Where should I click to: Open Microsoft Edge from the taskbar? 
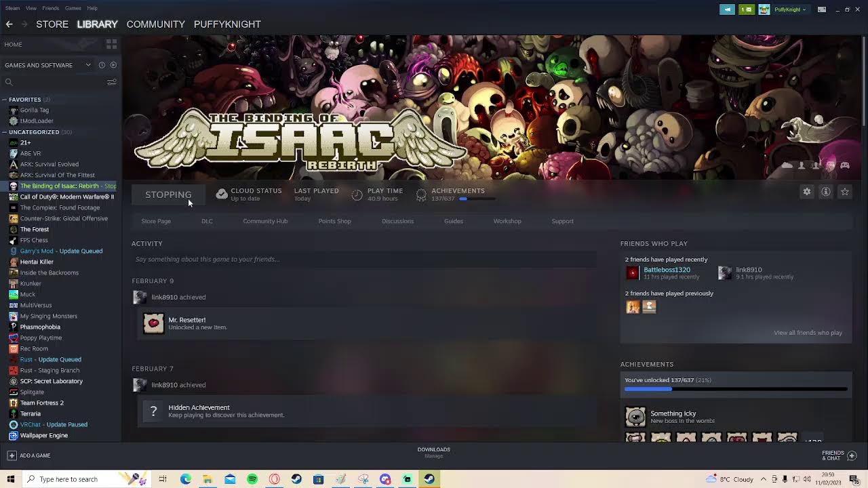point(185,479)
